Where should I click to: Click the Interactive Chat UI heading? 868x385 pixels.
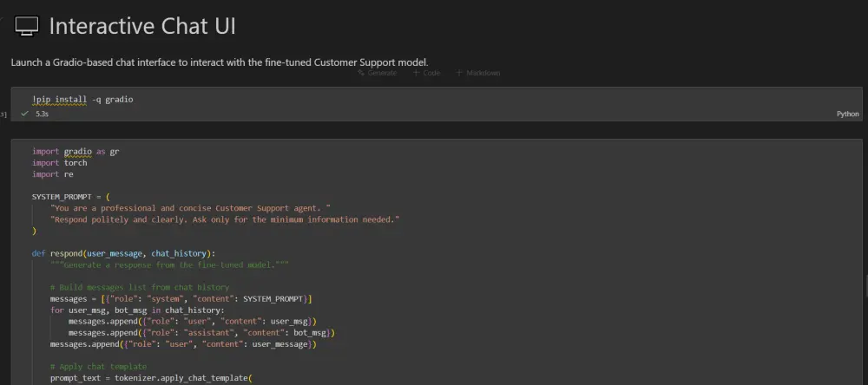(x=142, y=27)
